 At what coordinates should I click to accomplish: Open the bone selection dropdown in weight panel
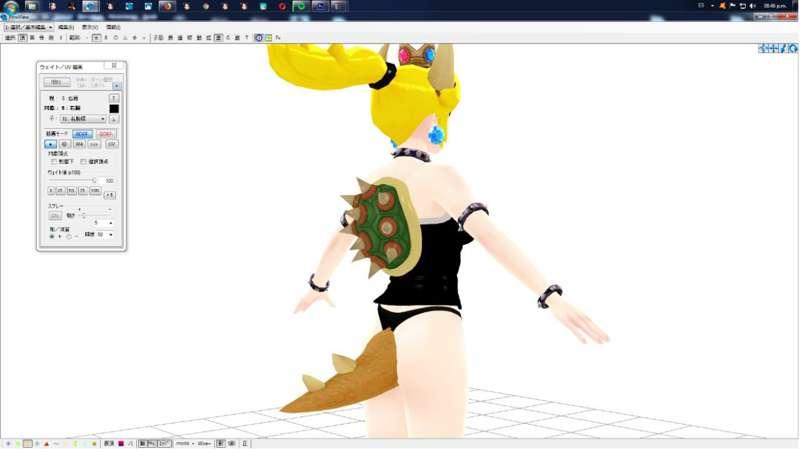pyautogui.click(x=83, y=119)
